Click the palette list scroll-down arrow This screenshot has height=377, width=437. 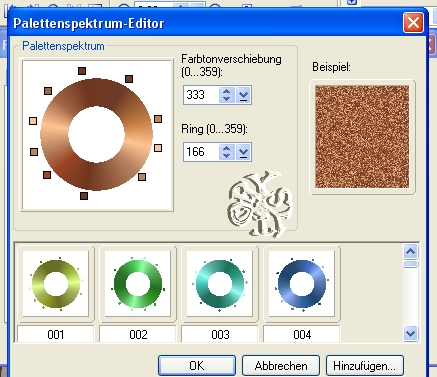click(410, 333)
